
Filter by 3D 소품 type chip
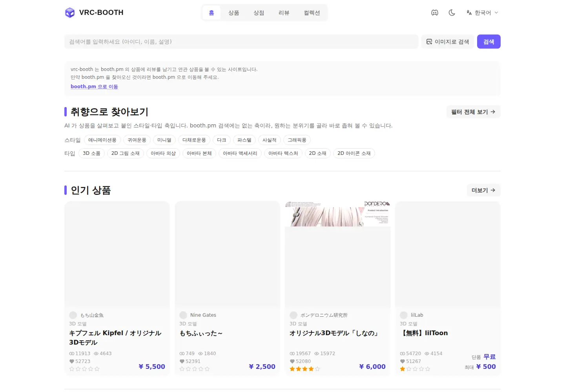pyautogui.click(x=91, y=153)
